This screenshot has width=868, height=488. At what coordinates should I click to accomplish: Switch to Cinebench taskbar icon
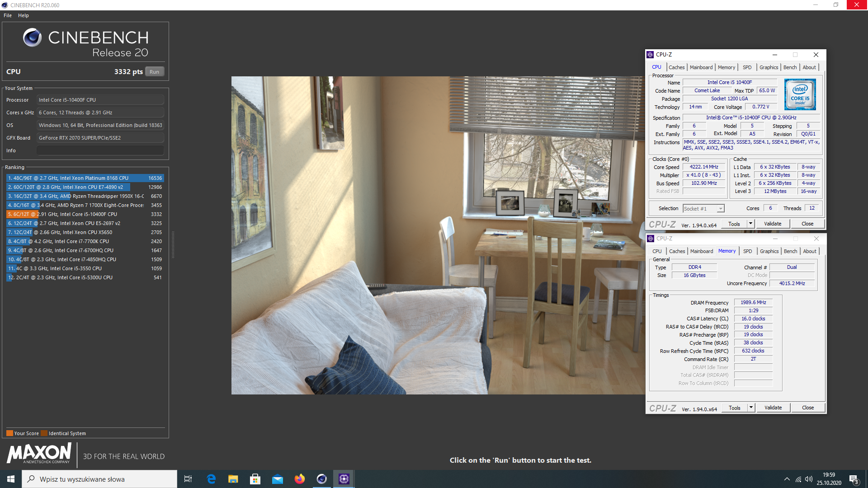322,479
